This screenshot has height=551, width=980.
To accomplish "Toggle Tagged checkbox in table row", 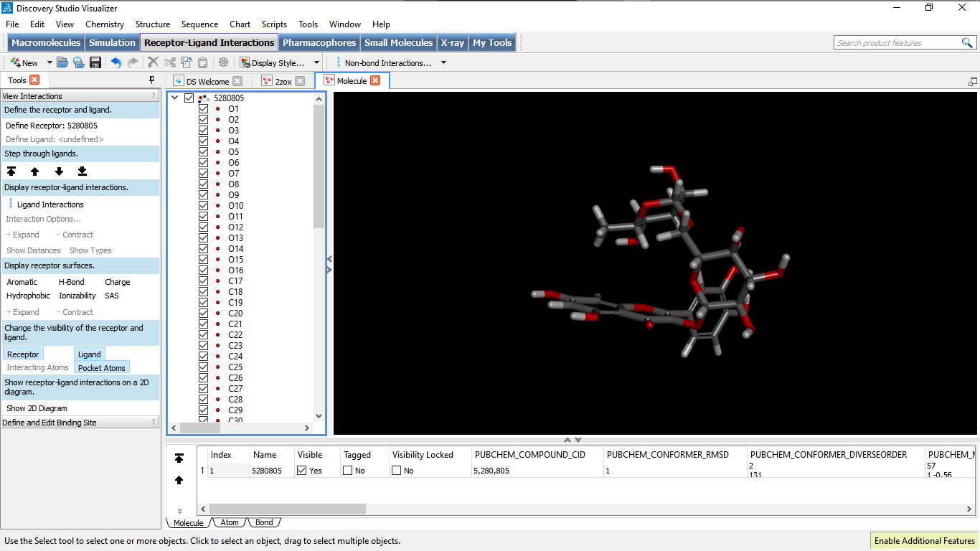I will click(348, 471).
